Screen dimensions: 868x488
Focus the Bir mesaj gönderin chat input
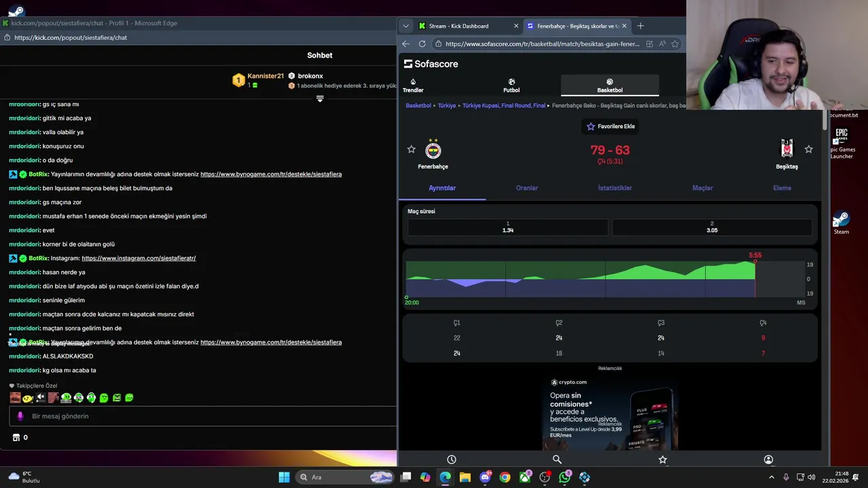point(203,416)
